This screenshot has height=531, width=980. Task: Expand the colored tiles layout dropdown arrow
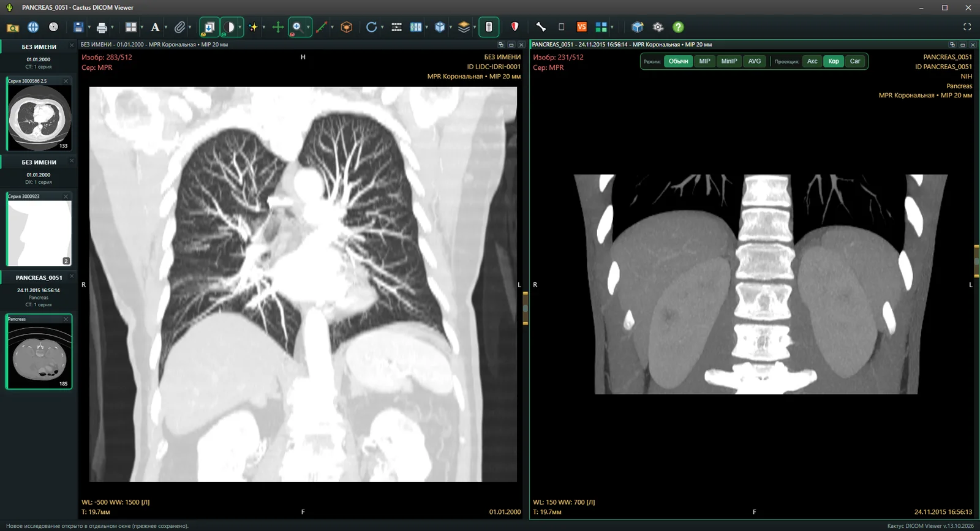pos(611,27)
